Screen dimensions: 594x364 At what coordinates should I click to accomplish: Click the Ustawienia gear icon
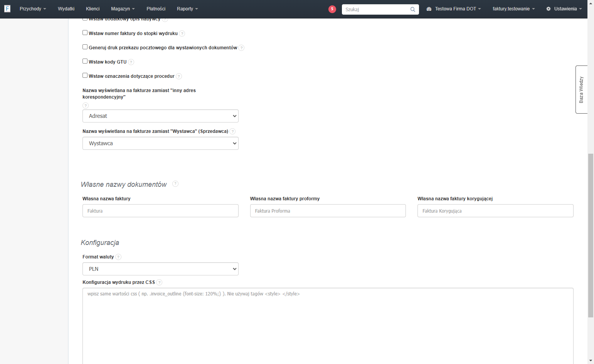pyautogui.click(x=549, y=9)
